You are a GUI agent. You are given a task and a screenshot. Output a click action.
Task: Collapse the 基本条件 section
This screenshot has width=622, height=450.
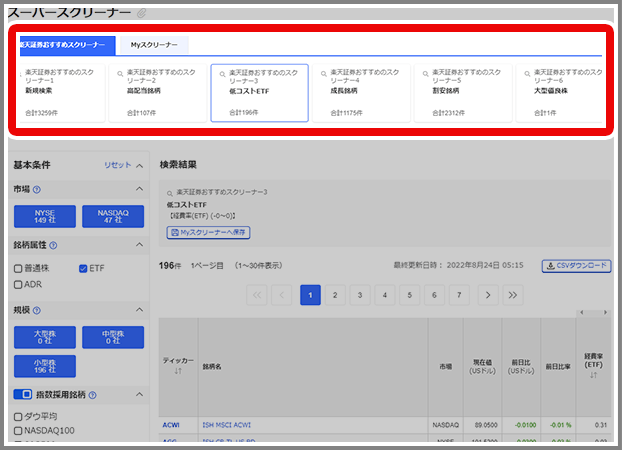139,165
